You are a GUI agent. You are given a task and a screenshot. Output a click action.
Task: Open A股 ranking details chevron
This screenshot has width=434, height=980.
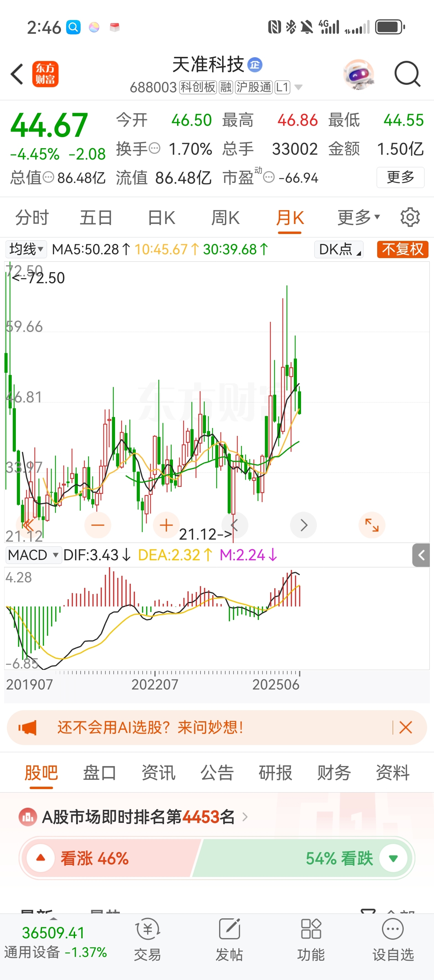click(x=245, y=817)
